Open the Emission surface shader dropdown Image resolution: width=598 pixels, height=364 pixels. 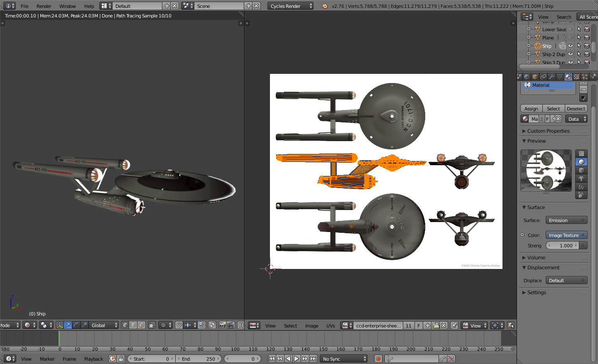566,220
